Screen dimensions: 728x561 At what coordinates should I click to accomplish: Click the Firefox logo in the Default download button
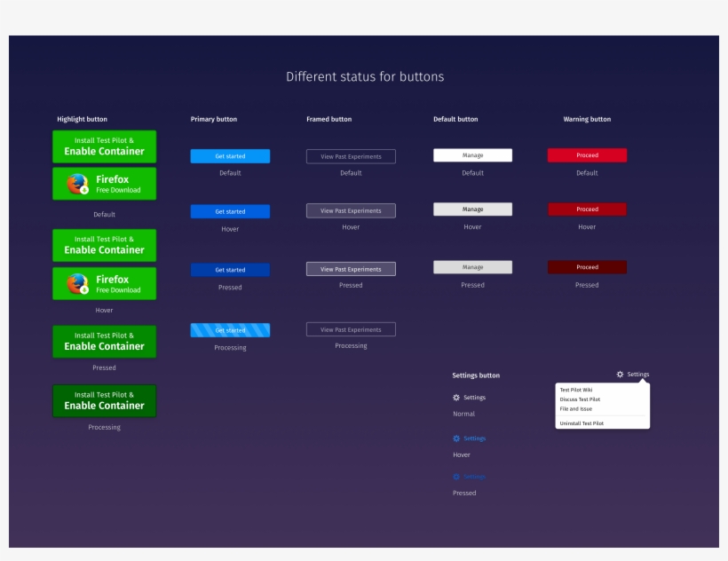coord(78,184)
